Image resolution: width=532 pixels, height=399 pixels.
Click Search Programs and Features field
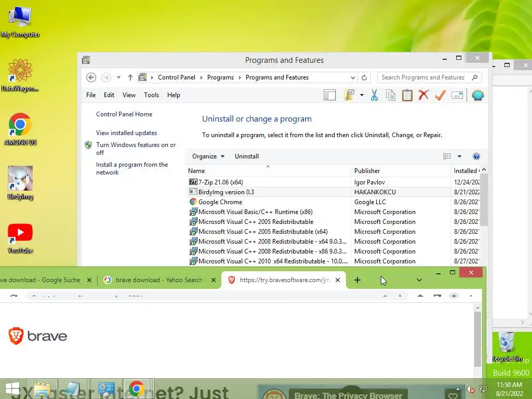pos(423,77)
